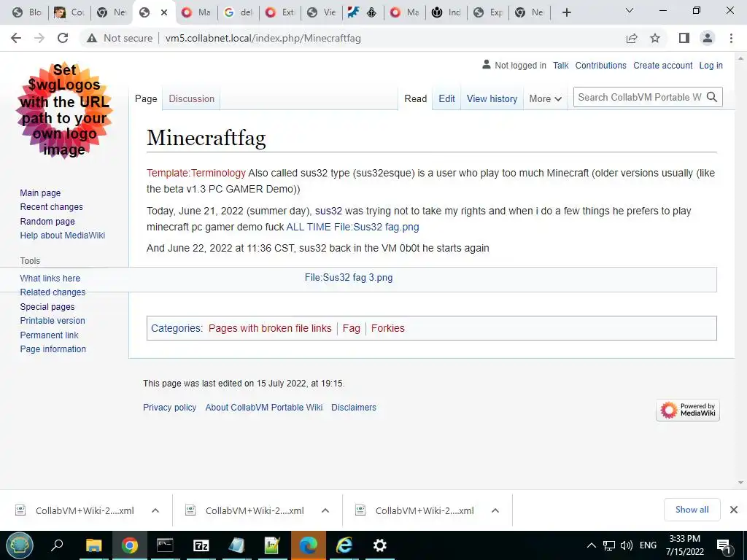Open the Chrome profile avatar
Screen dimensions: 747x560
tap(708, 38)
